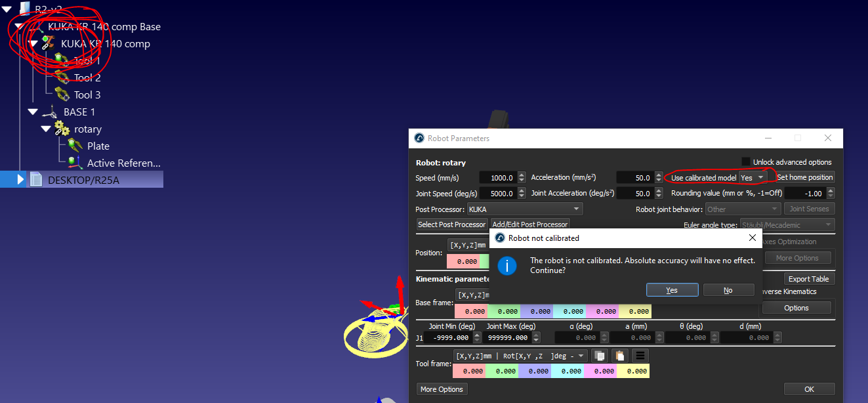Click the BASE 1 reference frame icon
The width and height of the screenshot is (868, 403).
pyautogui.click(x=50, y=112)
